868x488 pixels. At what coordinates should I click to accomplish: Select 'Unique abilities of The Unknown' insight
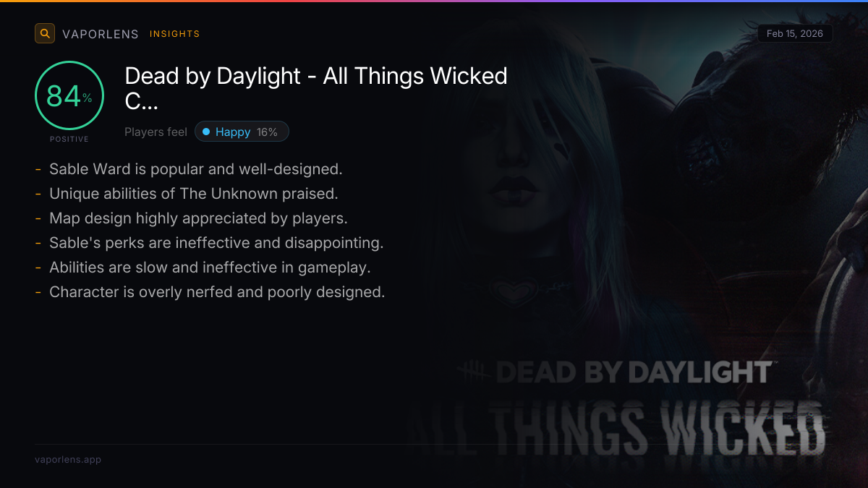point(193,194)
